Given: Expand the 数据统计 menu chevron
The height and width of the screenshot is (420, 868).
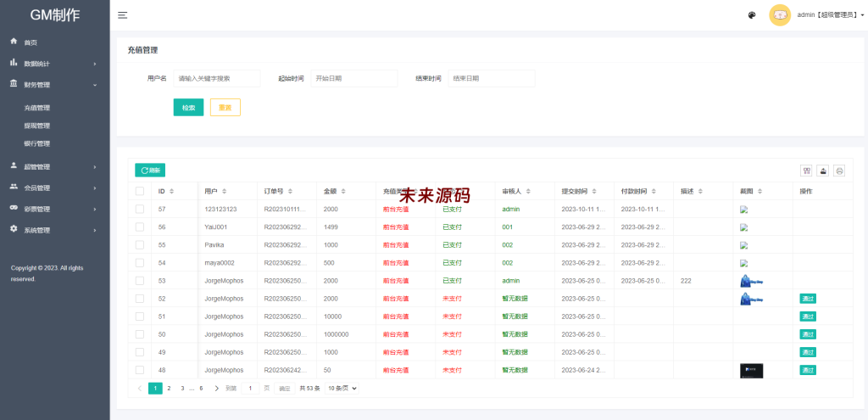Looking at the screenshot, I should click(x=95, y=64).
